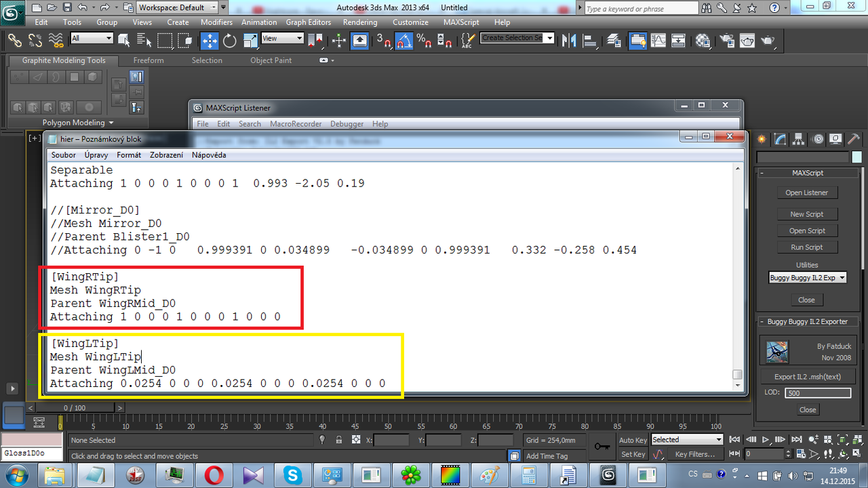Open the Modifiers menu in 3ds Max
This screenshot has width=868, height=488.
coord(216,22)
